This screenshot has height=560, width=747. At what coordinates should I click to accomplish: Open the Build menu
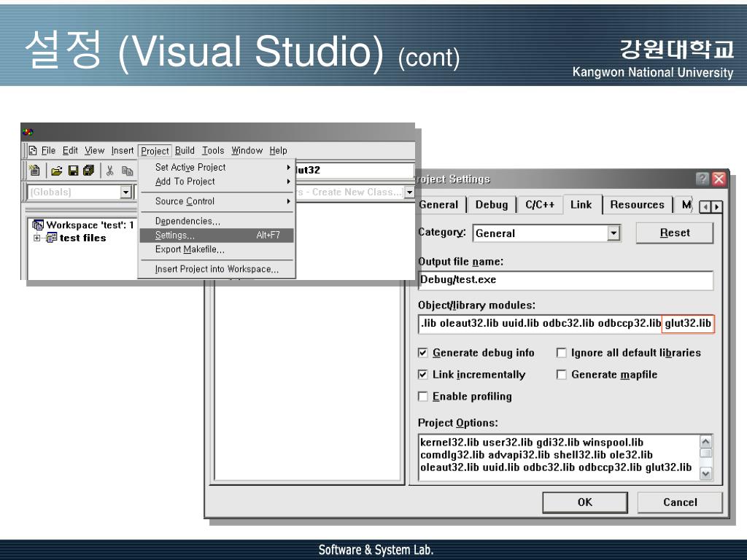[x=185, y=151]
